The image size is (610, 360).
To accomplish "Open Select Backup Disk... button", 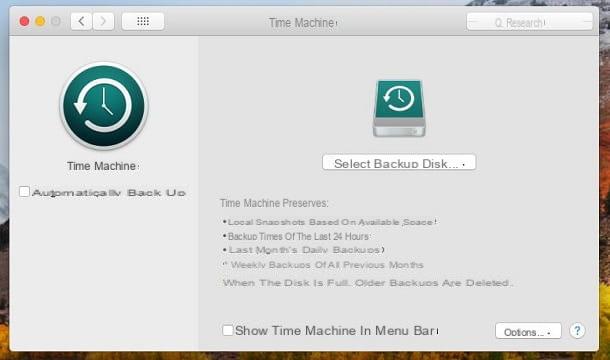I will (x=399, y=163).
